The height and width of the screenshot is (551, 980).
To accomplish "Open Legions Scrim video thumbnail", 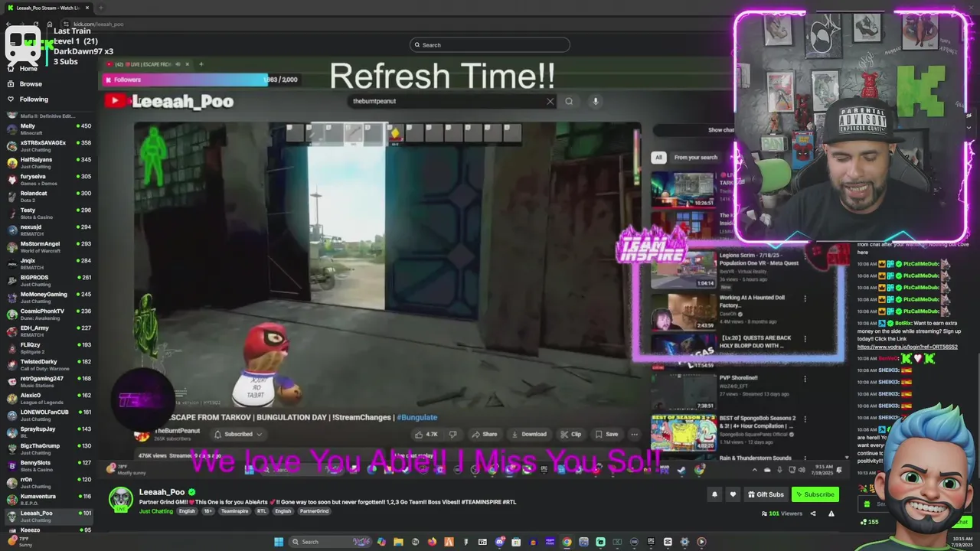I will point(682,269).
